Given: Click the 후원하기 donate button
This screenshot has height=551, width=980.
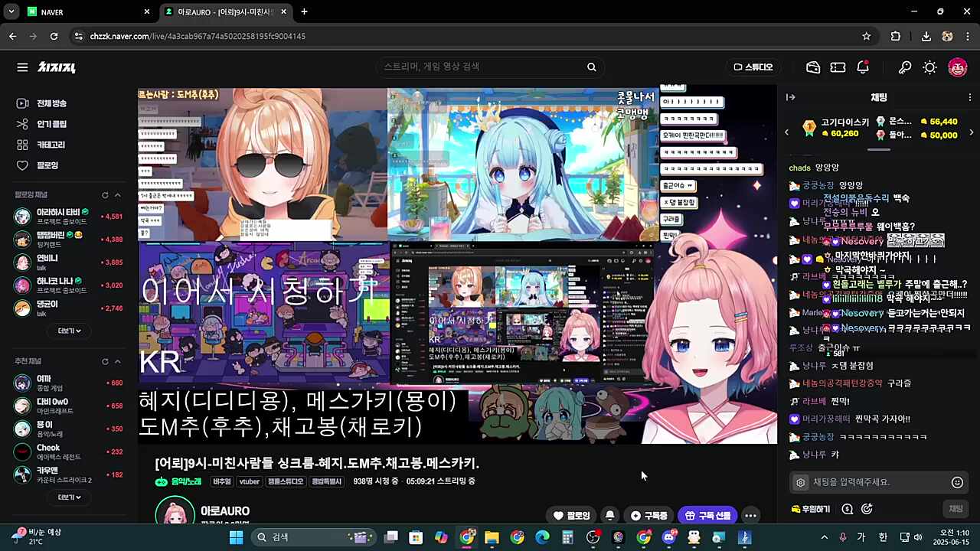Looking at the screenshot, I should click(x=810, y=509).
